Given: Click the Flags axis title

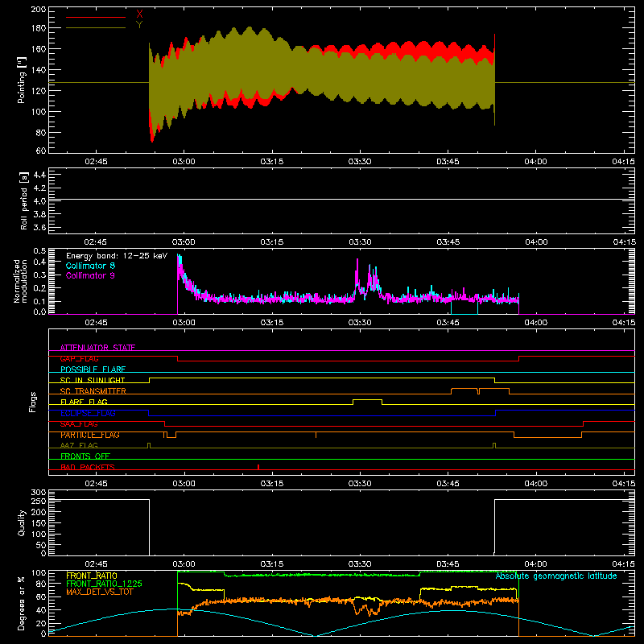Looking at the screenshot, I should coord(32,402).
